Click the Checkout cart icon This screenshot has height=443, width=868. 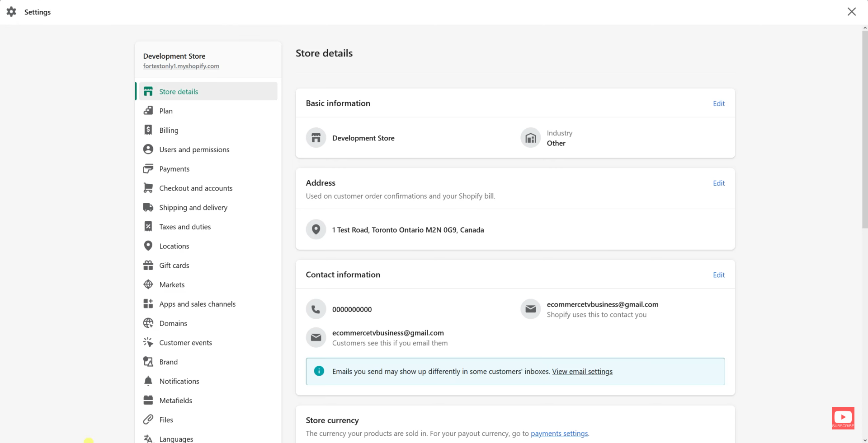click(148, 188)
